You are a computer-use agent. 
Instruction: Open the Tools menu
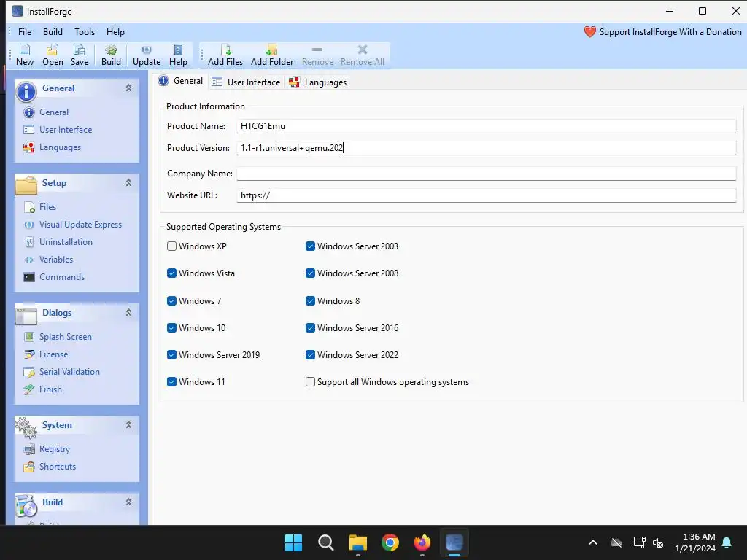coord(85,32)
